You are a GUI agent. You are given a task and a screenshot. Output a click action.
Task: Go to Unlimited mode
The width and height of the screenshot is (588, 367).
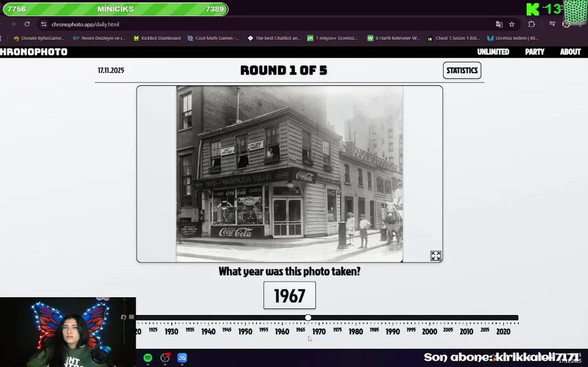[493, 51]
